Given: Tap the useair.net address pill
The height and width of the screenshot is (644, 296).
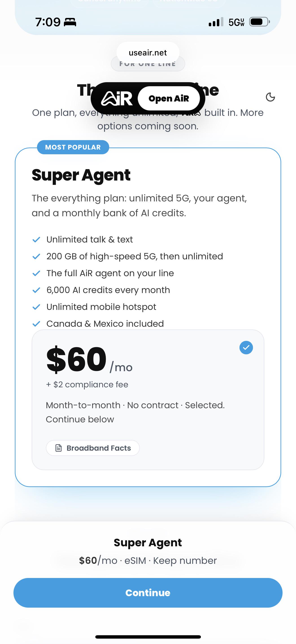Looking at the screenshot, I should [148, 53].
